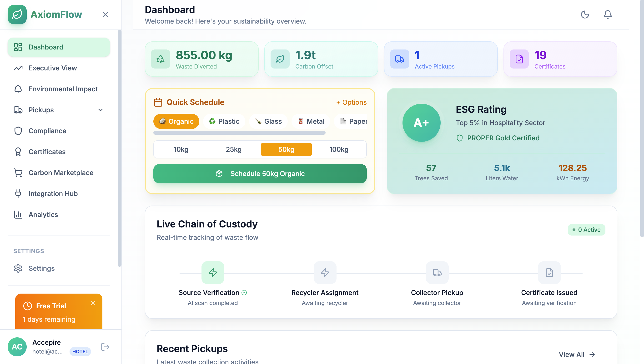Click the AC user avatar
The width and height of the screenshot is (644, 364).
(x=17, y=347)
